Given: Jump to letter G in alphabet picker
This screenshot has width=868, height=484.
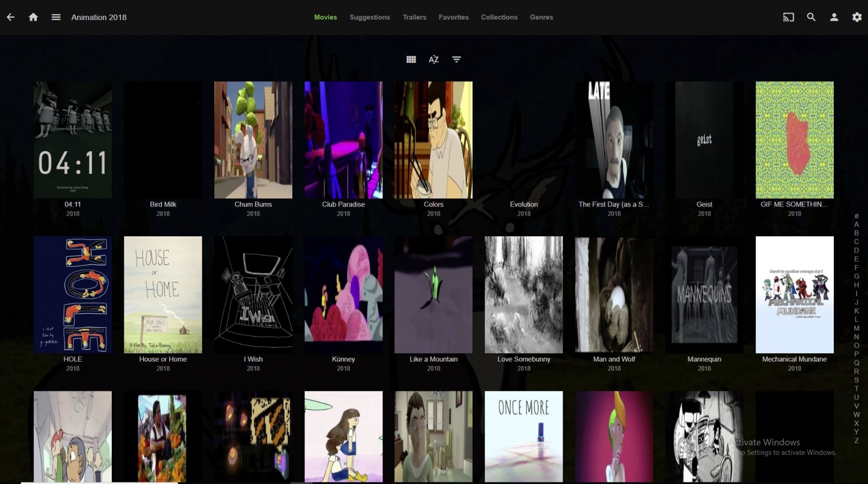Looking at the screenshot, I should pyautogui.click(x=857, y=276).
